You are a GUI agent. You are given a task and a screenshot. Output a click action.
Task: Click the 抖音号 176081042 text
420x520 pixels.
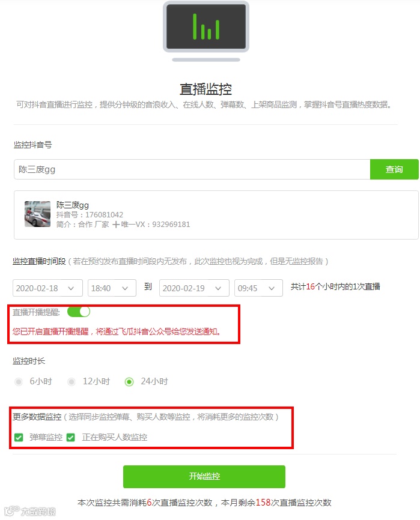coord(90,214)
